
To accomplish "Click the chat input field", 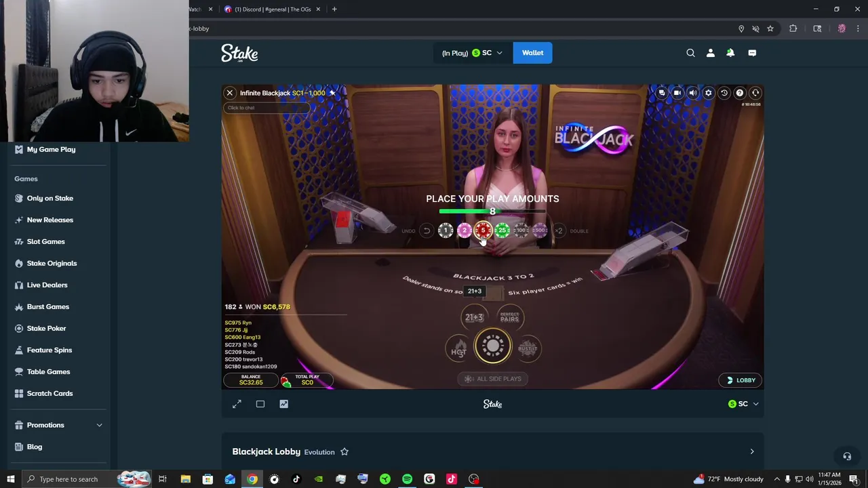I will pyautogui.click(x=268, y=108).
